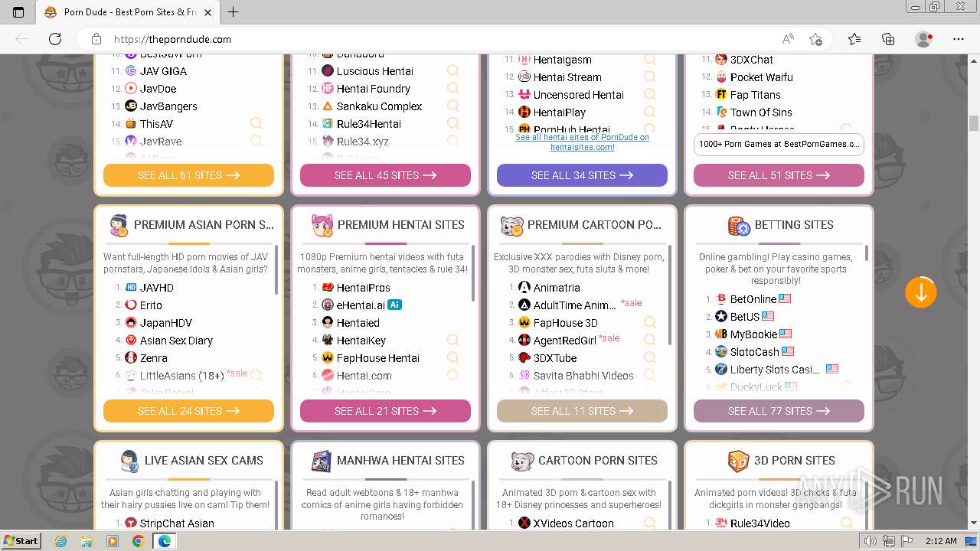Click SEE ALL 34 SITES button
The image size is (980, 551).
click(582, 175)
